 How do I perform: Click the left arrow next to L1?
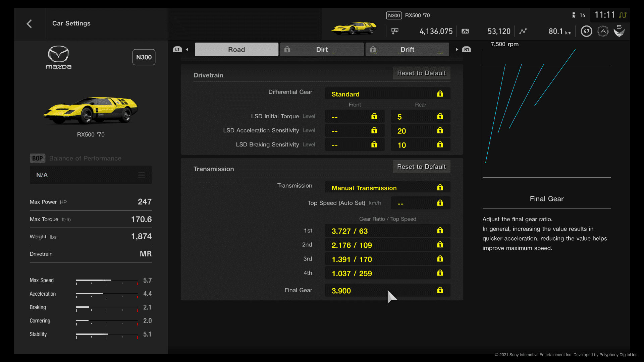pyautogui.click(x=187, y=50)
